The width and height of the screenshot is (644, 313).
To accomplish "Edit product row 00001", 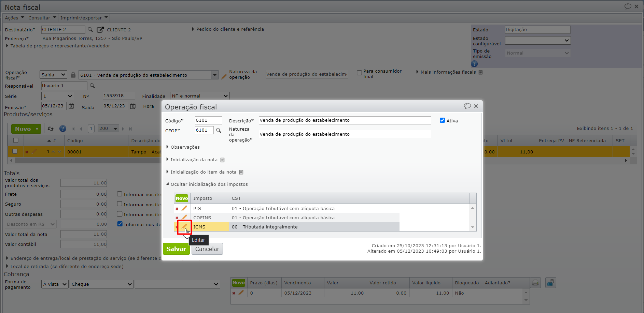I will [x=34, y=151].
